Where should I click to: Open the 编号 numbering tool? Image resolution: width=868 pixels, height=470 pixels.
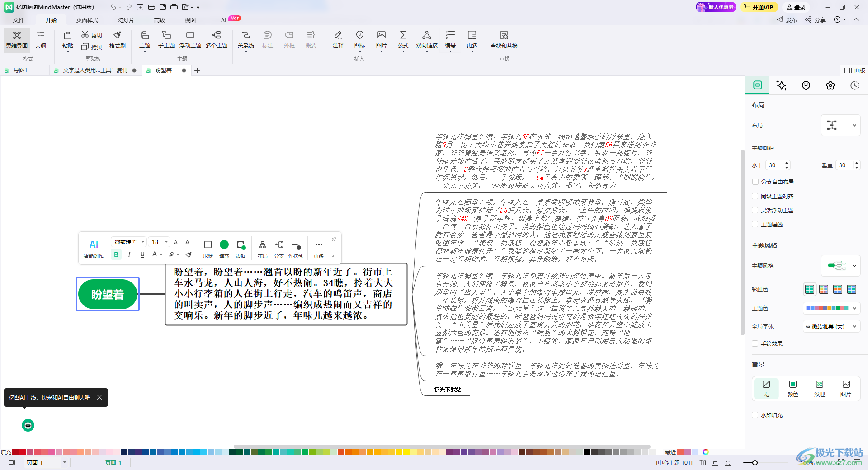pyautogui.click(x=450, y=40)
